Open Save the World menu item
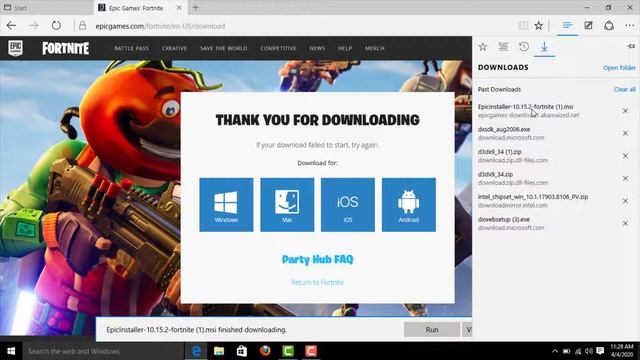The height and width of the screenshot is (360, 640). [224, 48]
